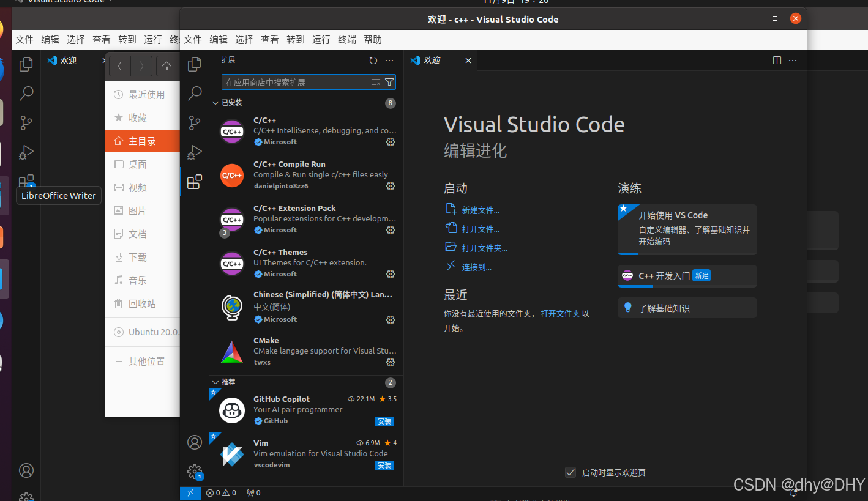The height and width of the screenshot is (501, 868).
Task: Open Run and Debug in background VS Code window
Action: (26, 152)
